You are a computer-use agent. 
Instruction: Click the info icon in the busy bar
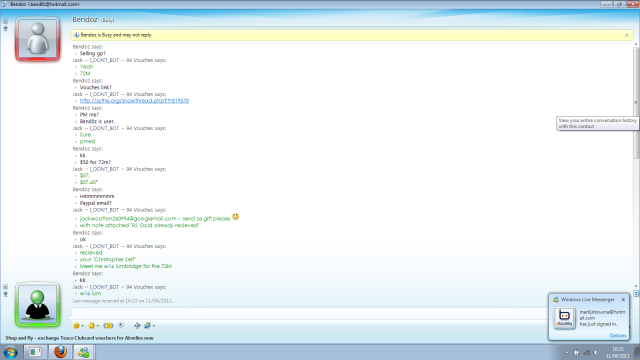tap(76, 35)
